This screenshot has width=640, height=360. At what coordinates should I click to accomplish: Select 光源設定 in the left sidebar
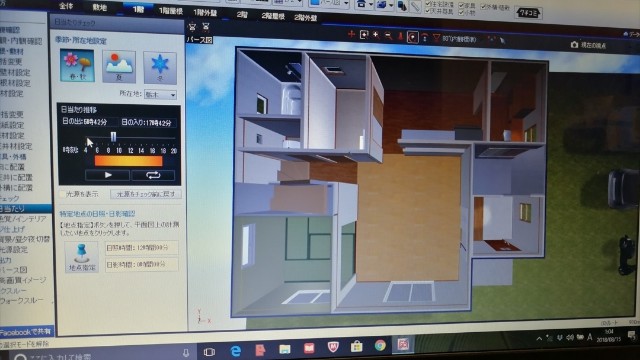point(14,249)
